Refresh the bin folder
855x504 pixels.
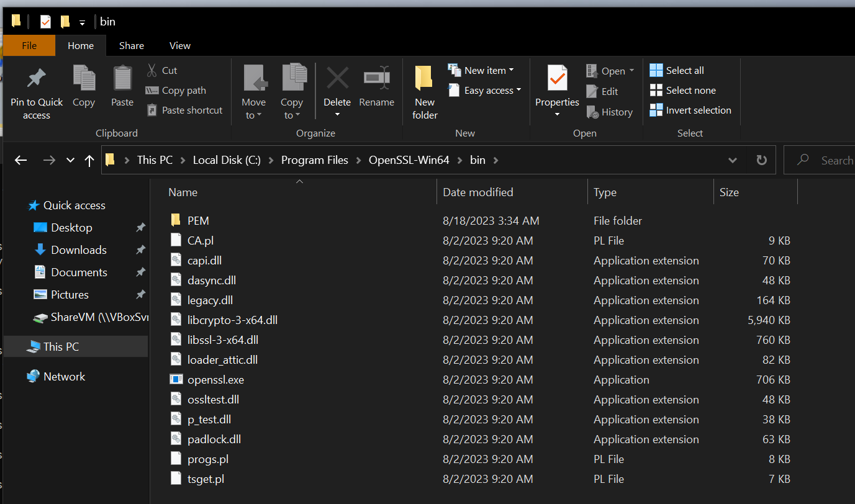(x=761, y=160)
